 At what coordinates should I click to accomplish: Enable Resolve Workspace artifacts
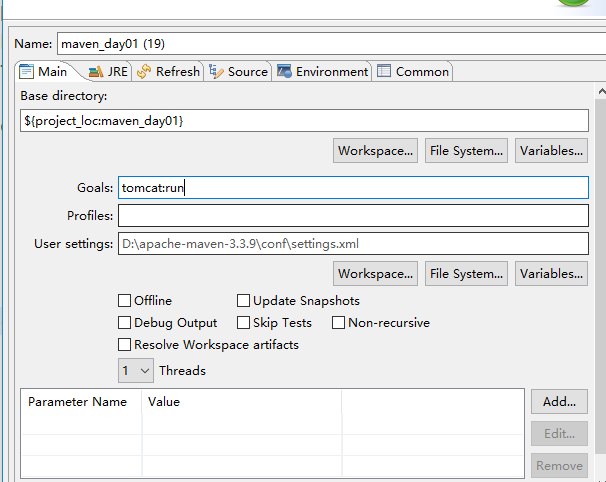coord(125,345)
